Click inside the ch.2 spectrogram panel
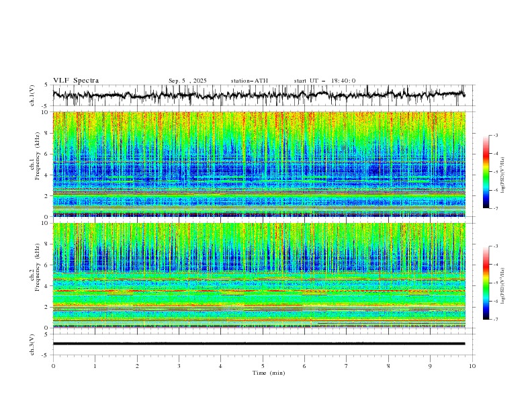The image size is (532, 411). [259, 275]
